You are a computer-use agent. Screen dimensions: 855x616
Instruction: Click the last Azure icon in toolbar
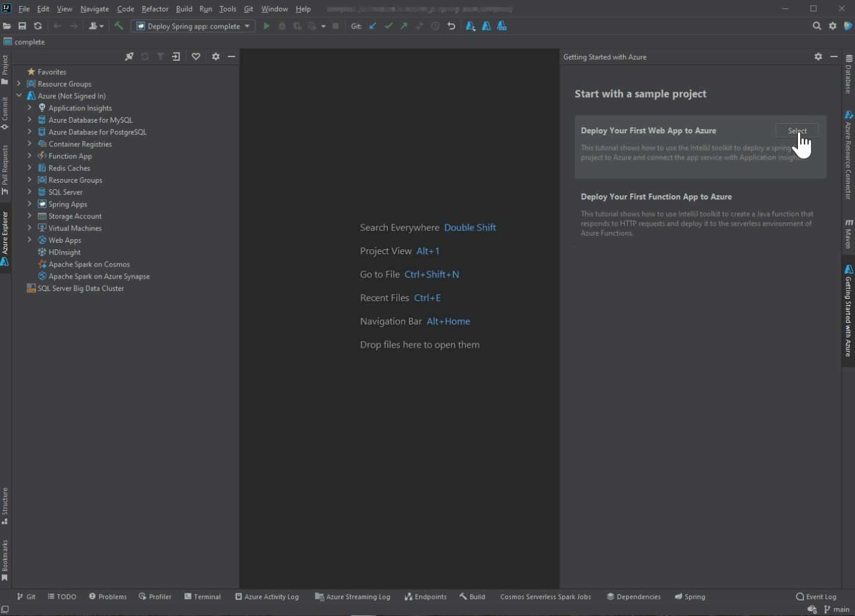point(502,26)
